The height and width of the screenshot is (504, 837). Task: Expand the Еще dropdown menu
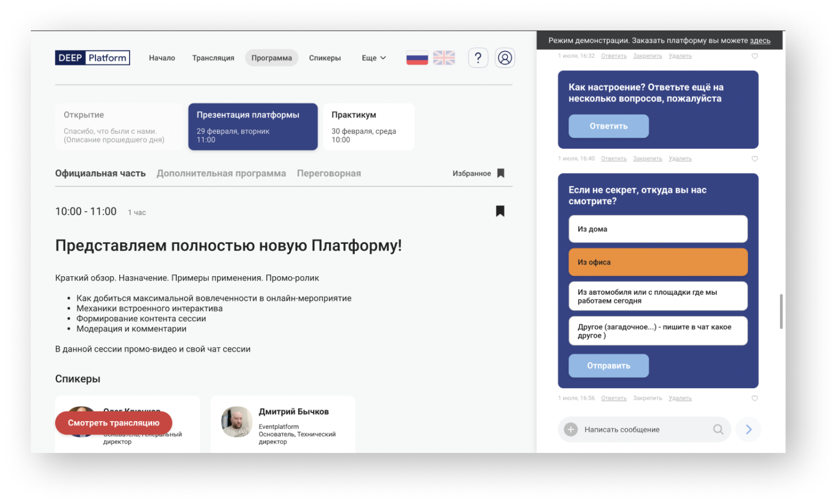374,58
